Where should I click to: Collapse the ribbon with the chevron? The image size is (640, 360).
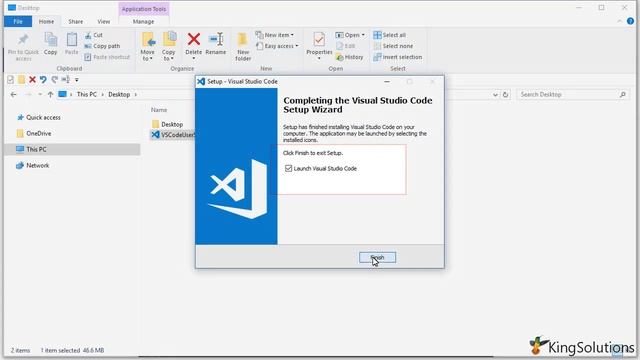pyautogui.click(x=620, y=21)
